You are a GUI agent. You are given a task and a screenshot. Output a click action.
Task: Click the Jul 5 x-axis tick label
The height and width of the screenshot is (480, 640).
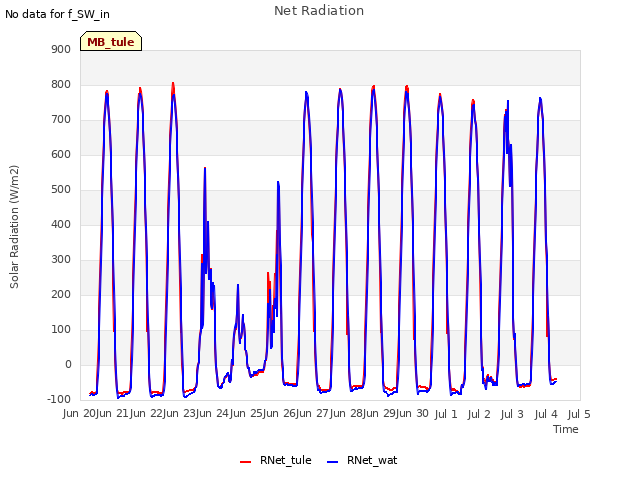click(579, 414)
